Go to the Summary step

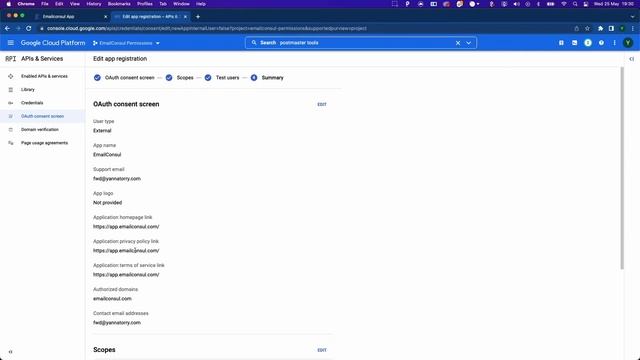coord(267,78)
